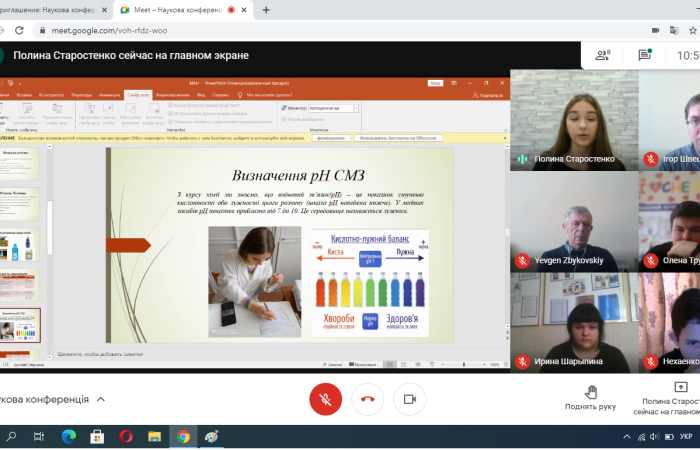The image size is (700, 450).
Task: Open the participants list icon
Action: pyautogui.click(x=603, y=55)
